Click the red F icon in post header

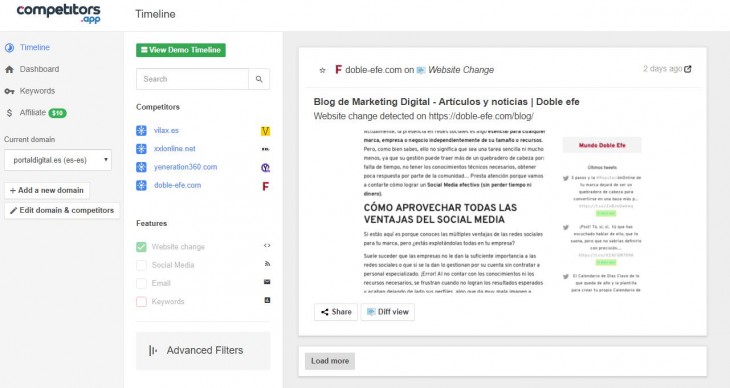338,70
